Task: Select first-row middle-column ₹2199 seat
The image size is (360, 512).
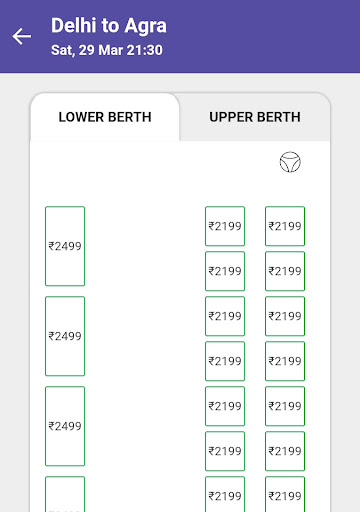Action: (x=225, y=226)
